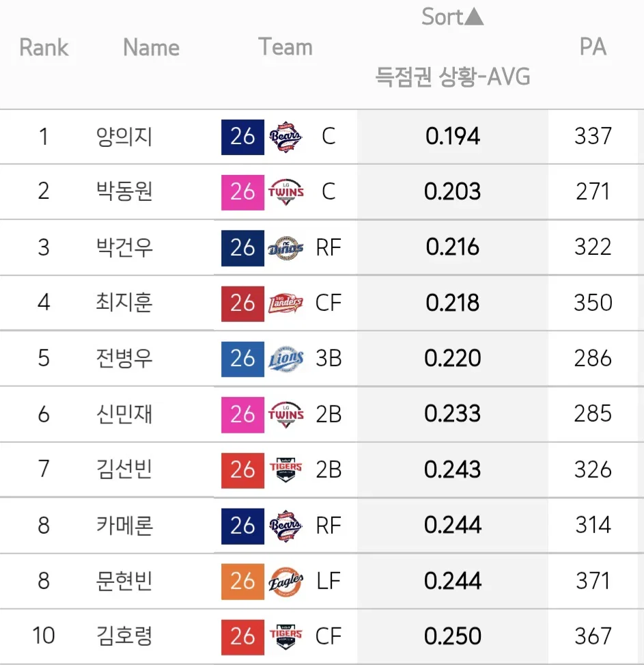Click the Twins logo next to 박동원

285,192
